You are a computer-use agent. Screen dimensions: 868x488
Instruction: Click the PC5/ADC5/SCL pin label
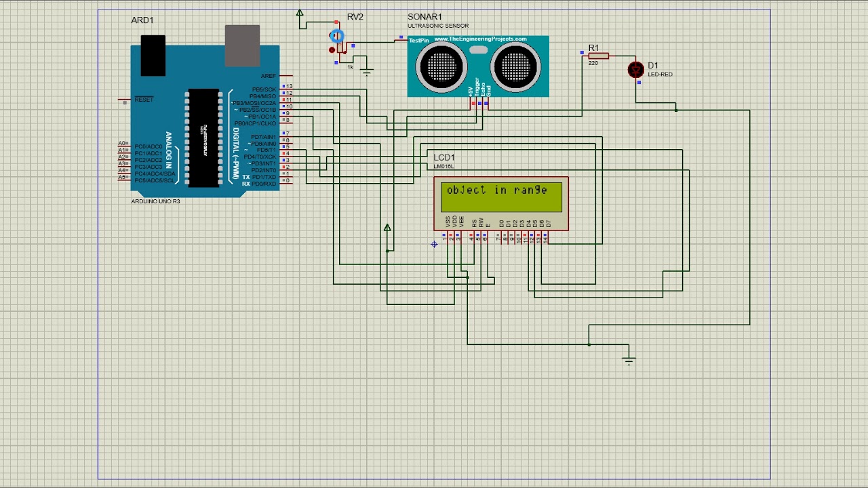pyautogui.click(x=155, y=181)
